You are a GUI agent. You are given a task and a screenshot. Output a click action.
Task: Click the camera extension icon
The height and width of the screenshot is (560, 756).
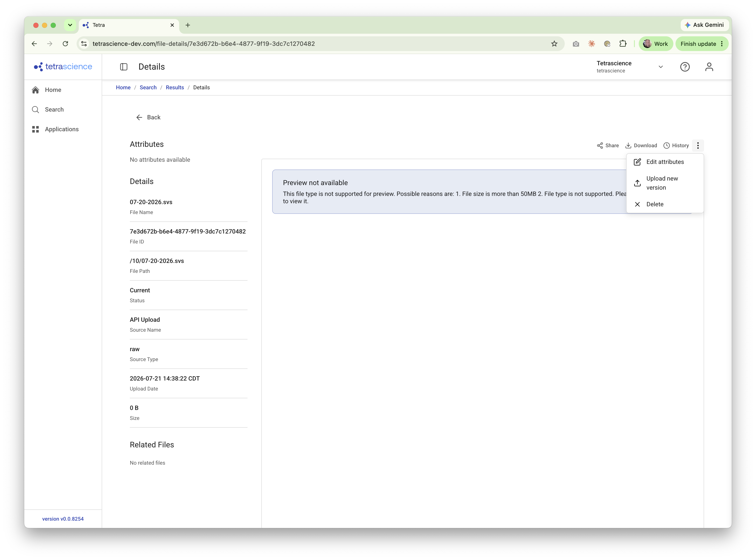click(576, 44)
